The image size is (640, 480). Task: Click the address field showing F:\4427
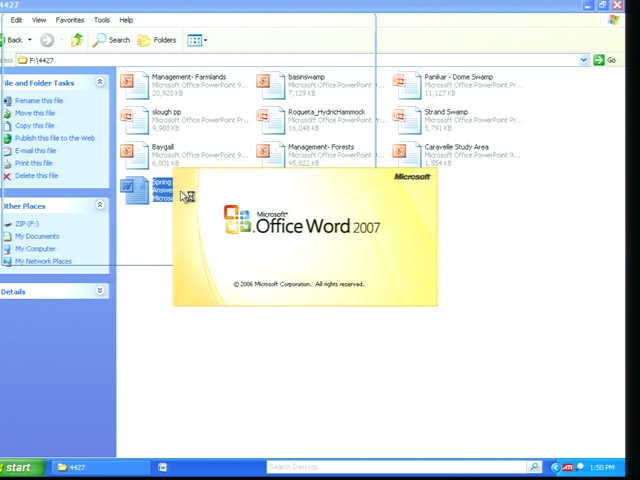point(298,60)
